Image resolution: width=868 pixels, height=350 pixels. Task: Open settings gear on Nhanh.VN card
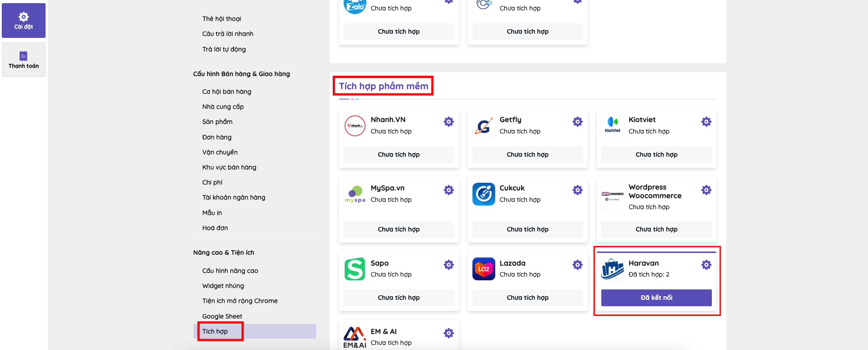[x=448, y=122]
